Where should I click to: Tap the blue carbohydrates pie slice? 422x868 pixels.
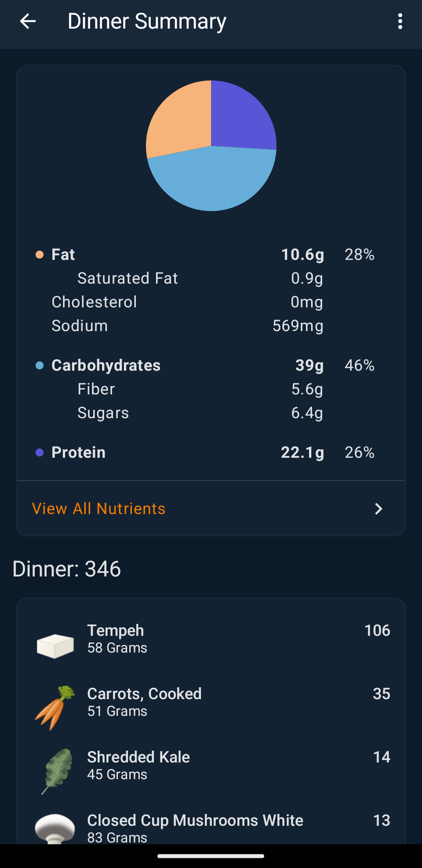[x=211, y=180]
